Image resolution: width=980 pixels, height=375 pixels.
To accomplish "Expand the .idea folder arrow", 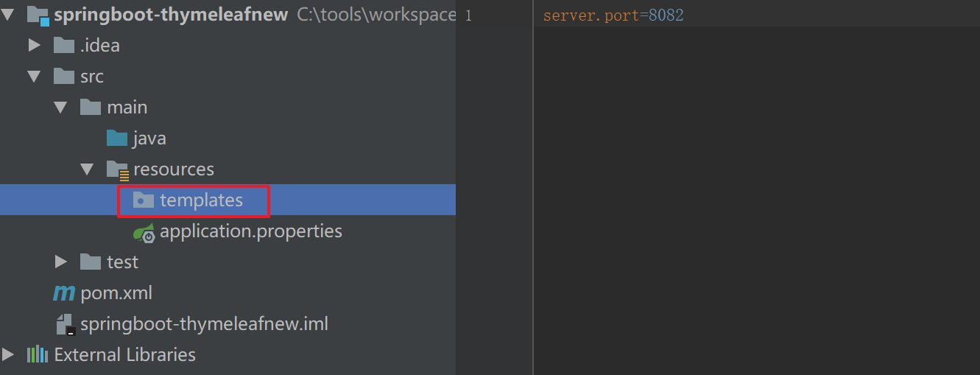I will click(x=35, y=46).
